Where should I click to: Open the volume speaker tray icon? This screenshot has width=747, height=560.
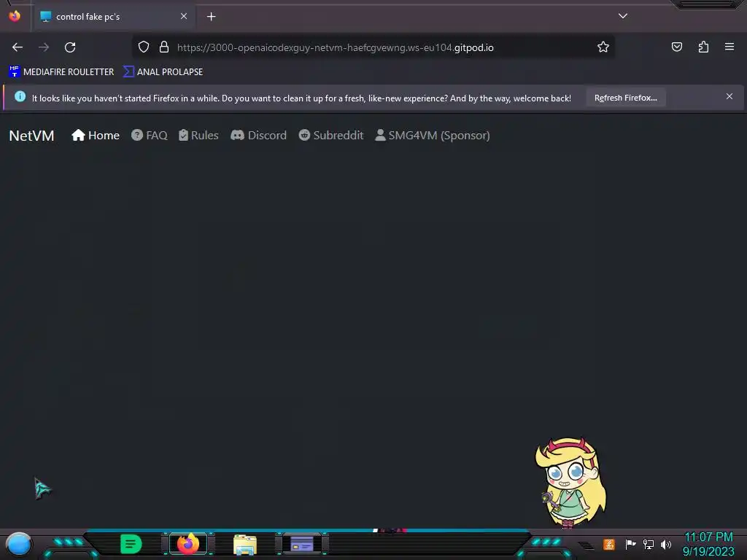(x=666, y=544)
